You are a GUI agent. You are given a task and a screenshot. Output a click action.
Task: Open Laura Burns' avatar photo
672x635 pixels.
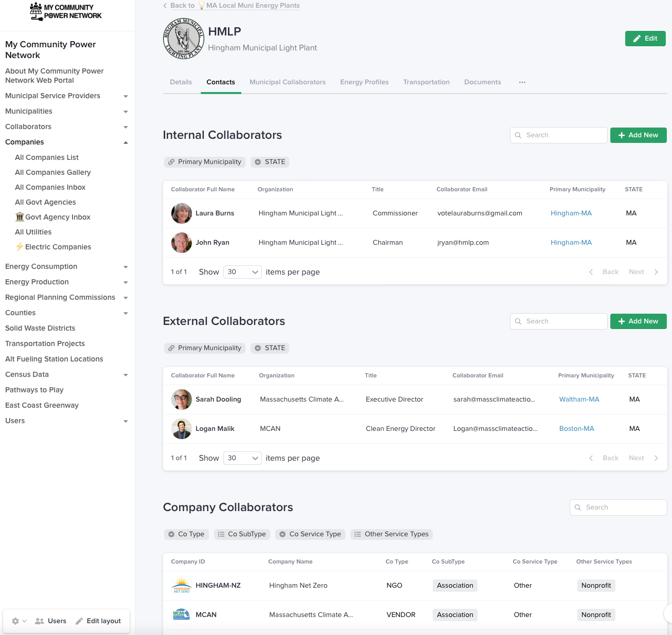tap(181, 213)
